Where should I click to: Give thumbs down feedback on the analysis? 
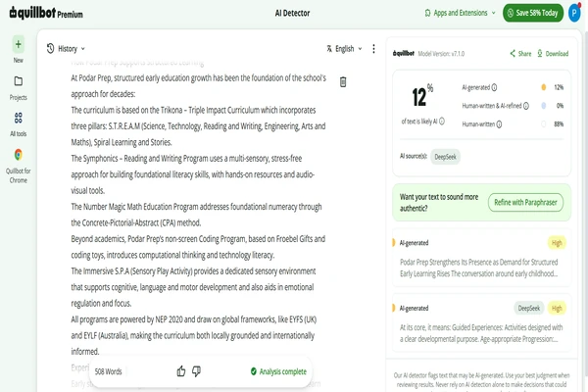(196, 371)
